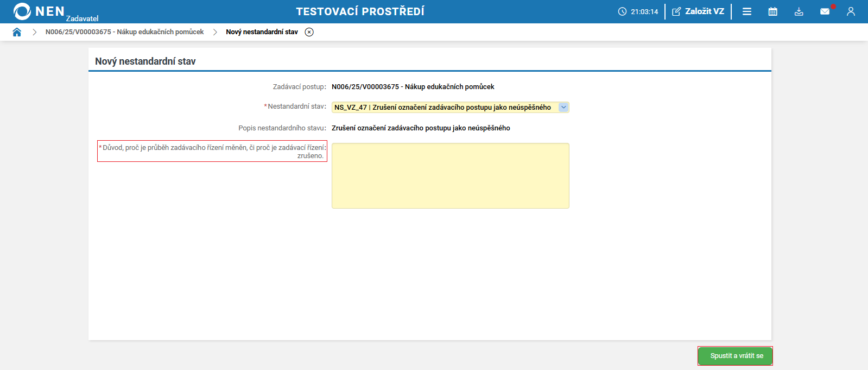Viewport: 868px width, 370px height.
Task: Click the TESTOVACÍ PROSTŘEDÍ header text
Action: point(360,11)
